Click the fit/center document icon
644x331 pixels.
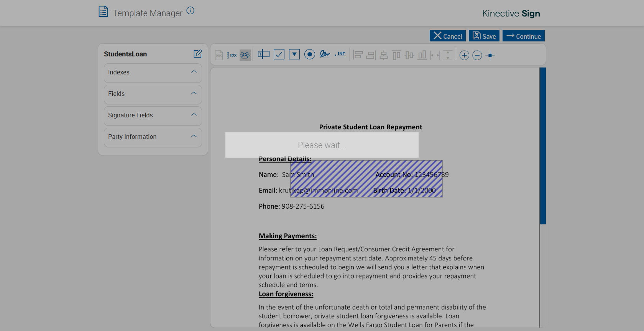point(490,55)
